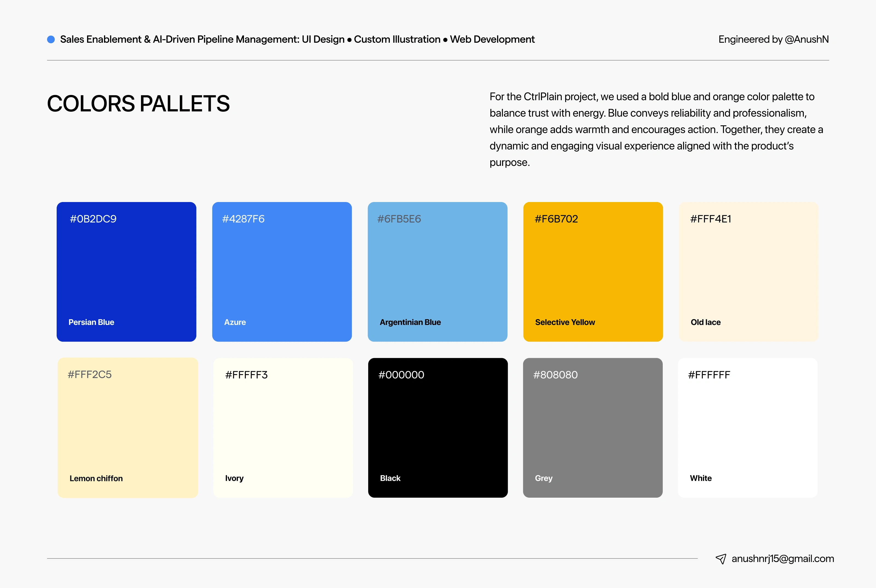Click the 'Engineered by @AnushN' credit
This screenshot has height=588, width=876.
coord(773,39)
